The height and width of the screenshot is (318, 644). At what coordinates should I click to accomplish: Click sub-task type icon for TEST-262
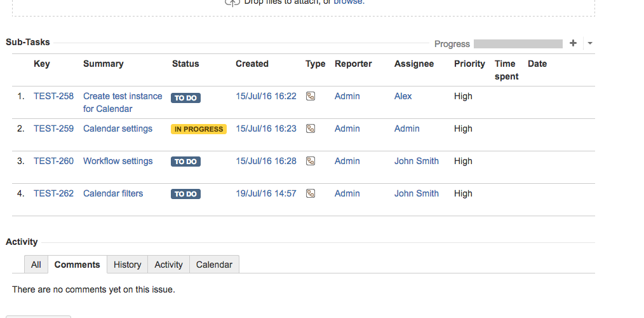click(311, 194)
